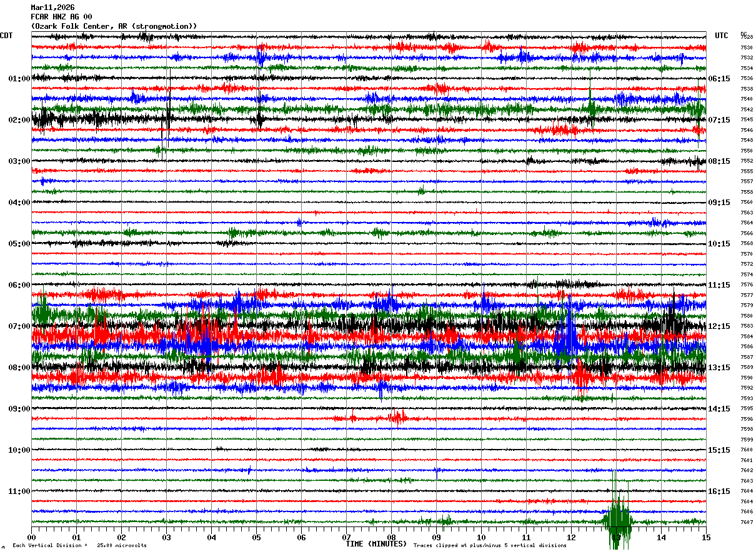Click the DC offset value "7576"
Screen dimensions: 756x554
point(747,285)
